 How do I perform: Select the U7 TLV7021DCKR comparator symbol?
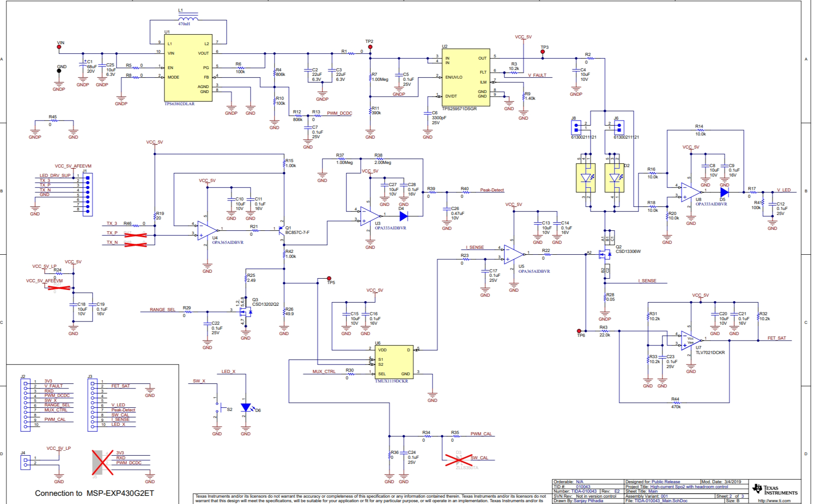(x=691, y=341)
